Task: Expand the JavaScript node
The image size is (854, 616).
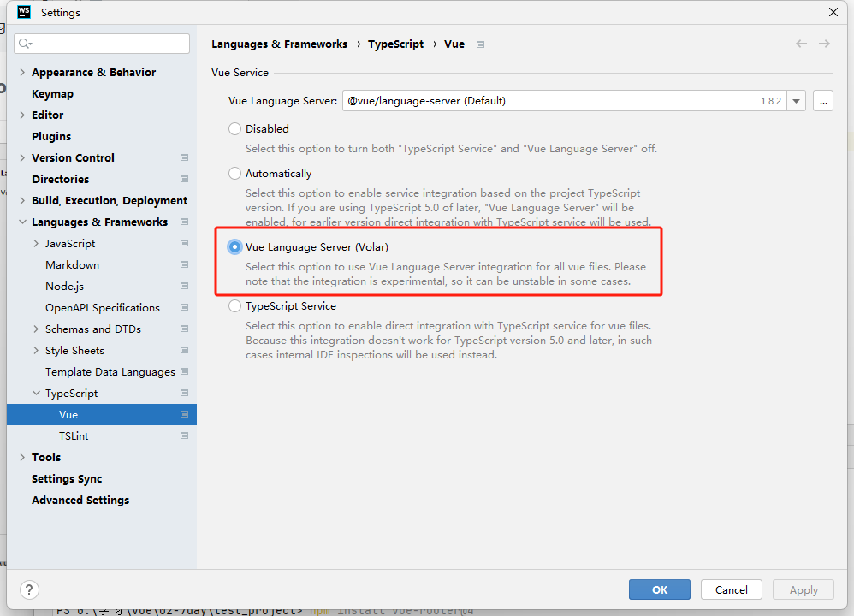Action: (36, 244)
